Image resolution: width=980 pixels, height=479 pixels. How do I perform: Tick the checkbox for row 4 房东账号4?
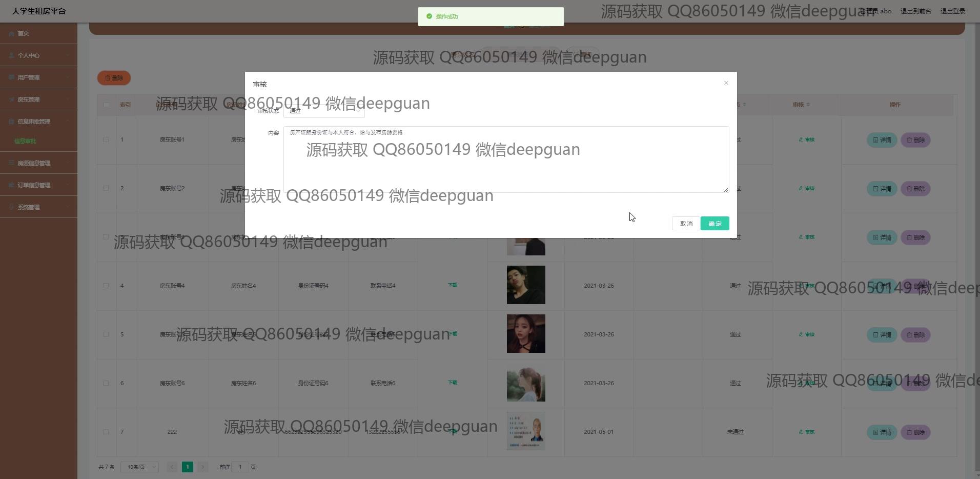coord(106,286)
